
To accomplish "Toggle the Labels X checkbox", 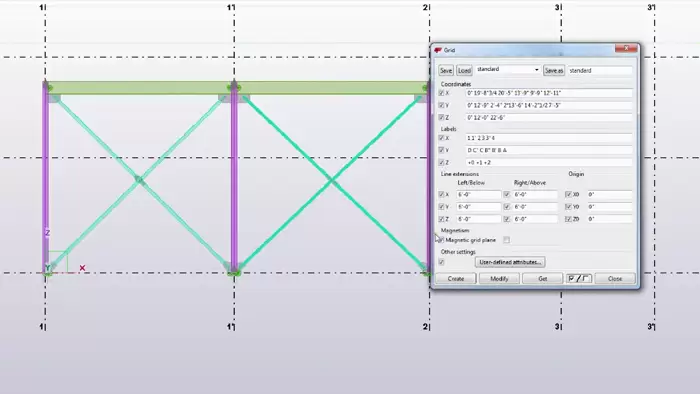I will (442, 138).
